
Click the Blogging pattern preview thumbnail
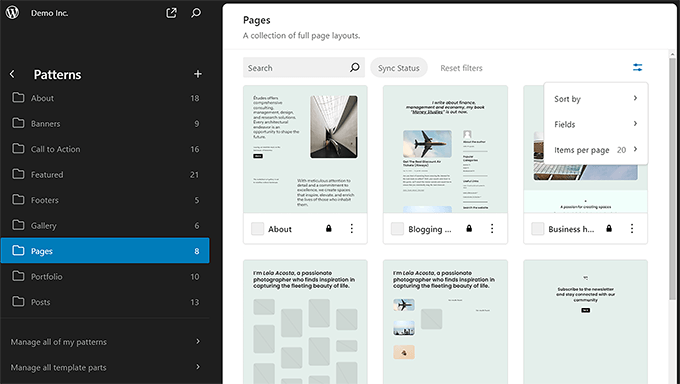(445, 149)
